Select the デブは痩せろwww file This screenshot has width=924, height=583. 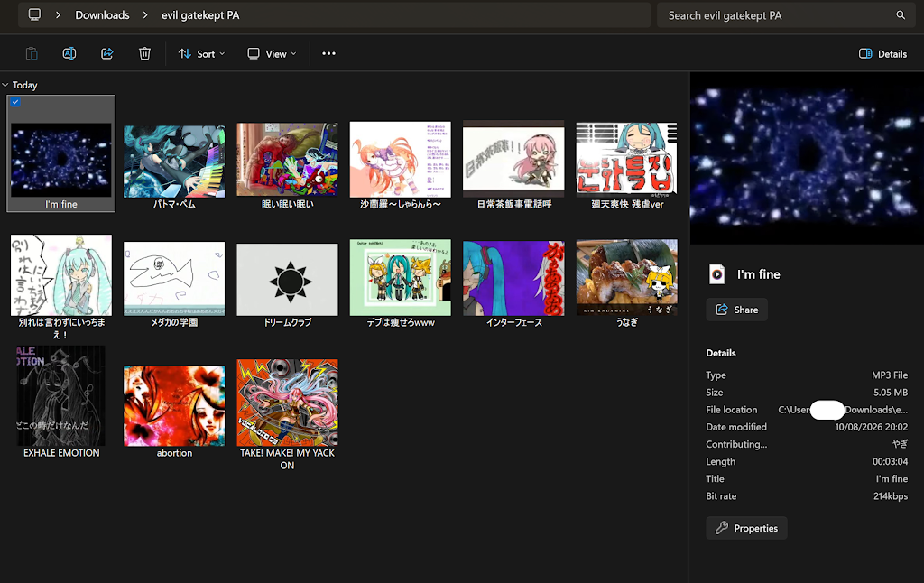click(x=401, y=283)
